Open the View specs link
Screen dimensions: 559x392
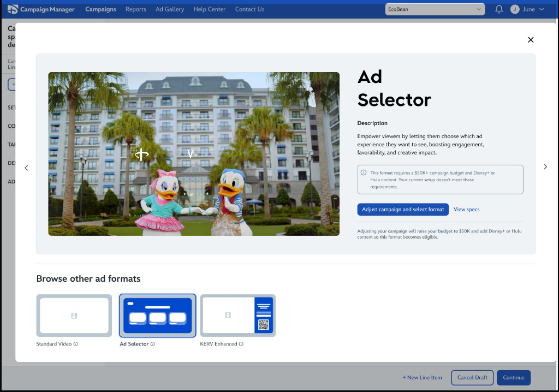click(466, 209)
